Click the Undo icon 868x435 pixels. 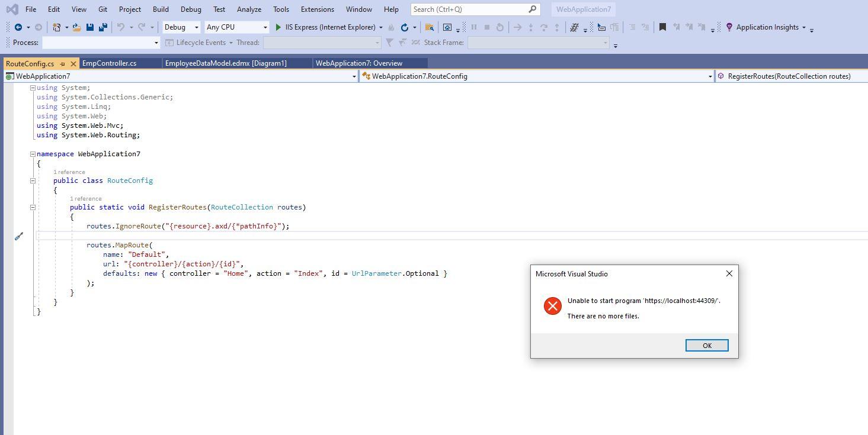(121, 27)
